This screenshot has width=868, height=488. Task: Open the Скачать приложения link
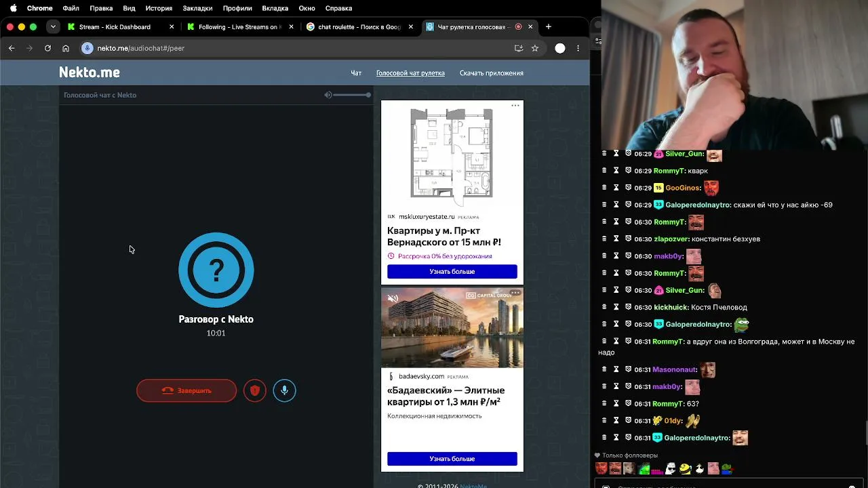click(492, 73)
